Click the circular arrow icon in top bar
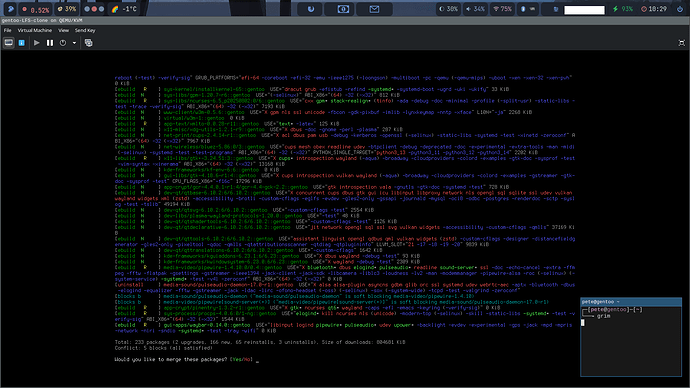690x388 pixels. click(311, 9)
